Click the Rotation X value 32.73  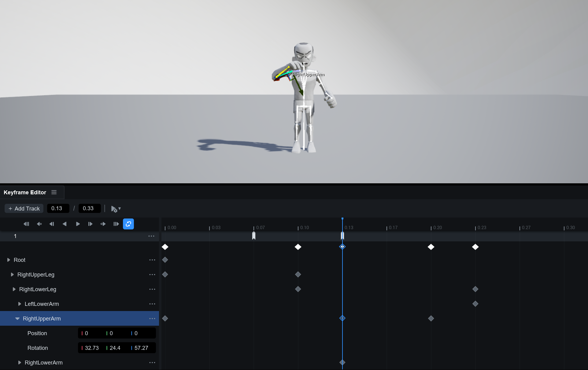[x=91, y=348]
